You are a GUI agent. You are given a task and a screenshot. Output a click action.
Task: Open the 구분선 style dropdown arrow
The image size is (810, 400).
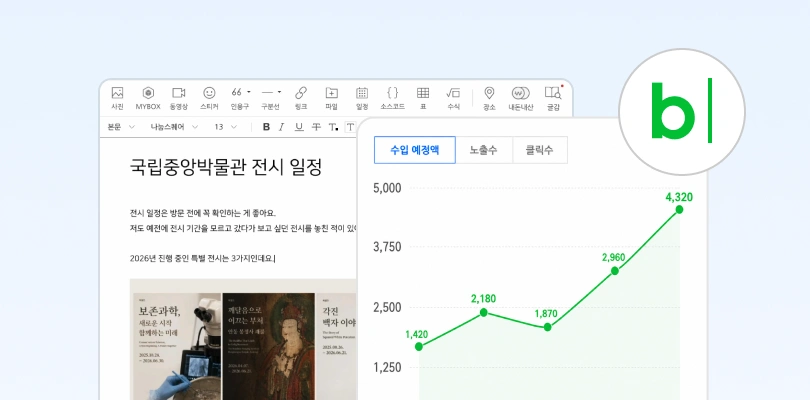(x=279, y=92)
